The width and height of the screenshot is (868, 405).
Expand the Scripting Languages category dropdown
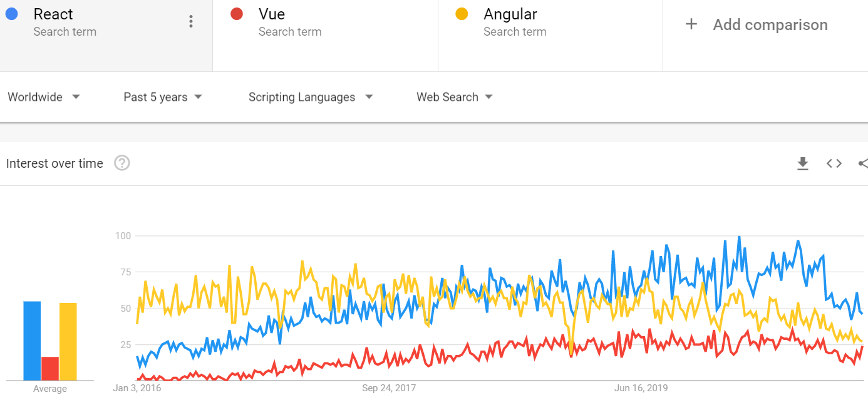(x=311, y=97)
